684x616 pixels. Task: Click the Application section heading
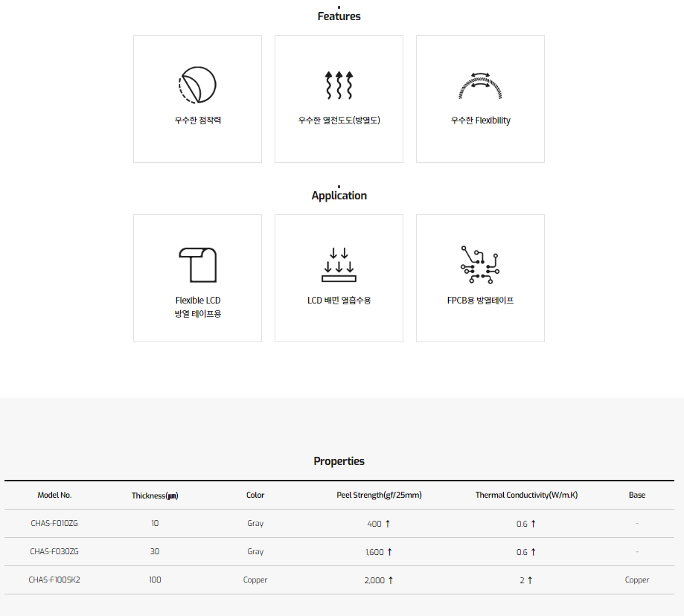pyautogui.click(x=339, y=196)
